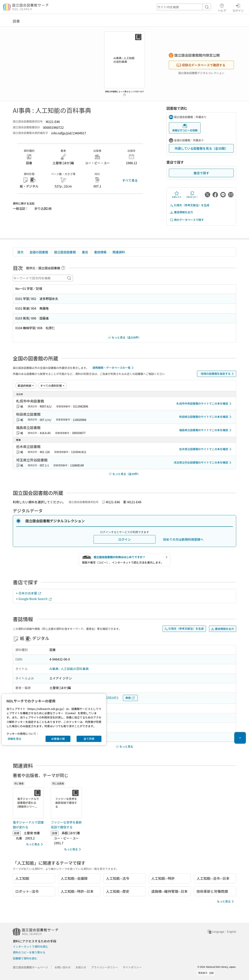Jump to 全国の図書館 section tab
This screenshot has height=980, width=249.
pos(39,252)
